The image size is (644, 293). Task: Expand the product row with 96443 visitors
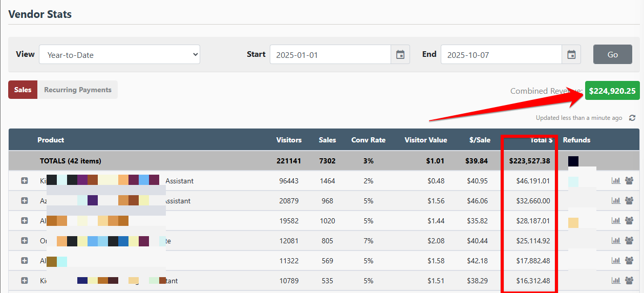pyautogui.click(x=24, y=181)
